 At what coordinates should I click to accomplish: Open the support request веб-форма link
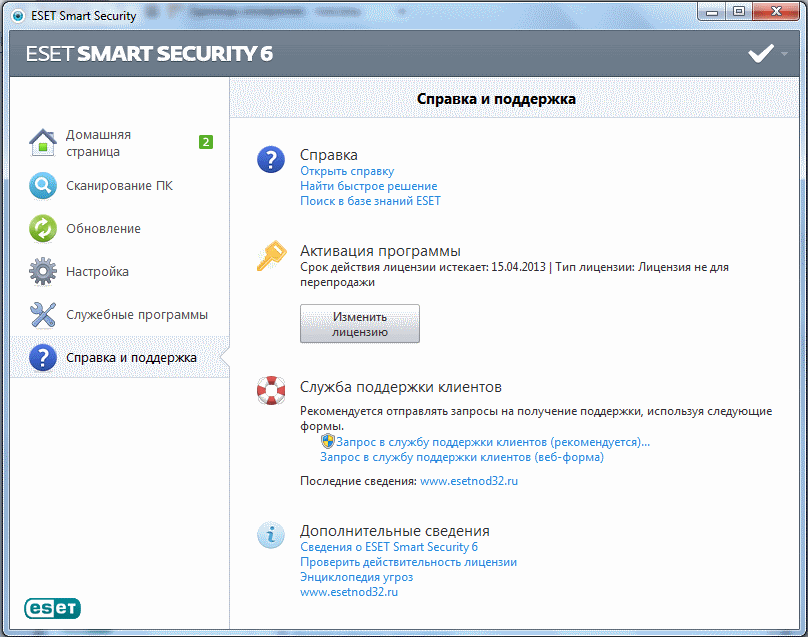tap(462, 457)
